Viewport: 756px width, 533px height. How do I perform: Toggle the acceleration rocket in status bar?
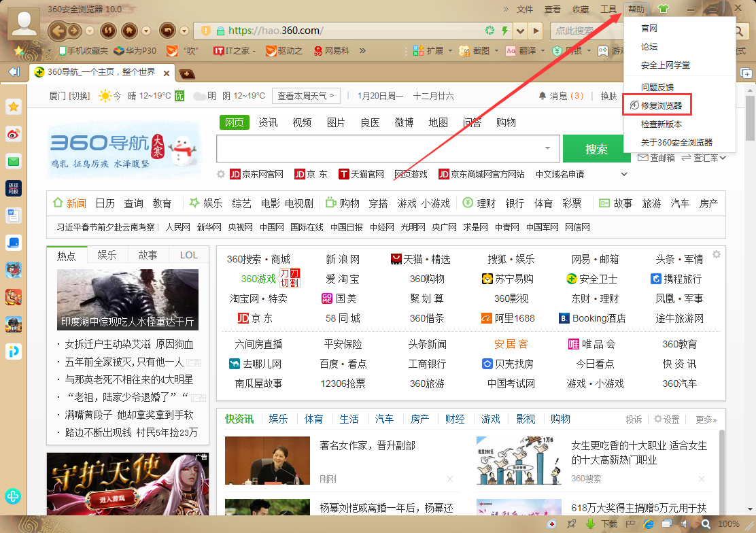coord(571,524)
